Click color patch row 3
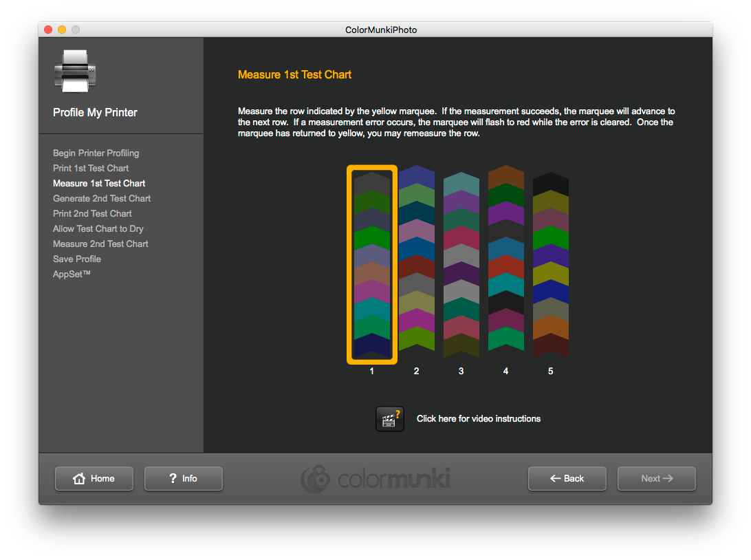The height and width of the screenshot is (560, 751). (461, 265)
